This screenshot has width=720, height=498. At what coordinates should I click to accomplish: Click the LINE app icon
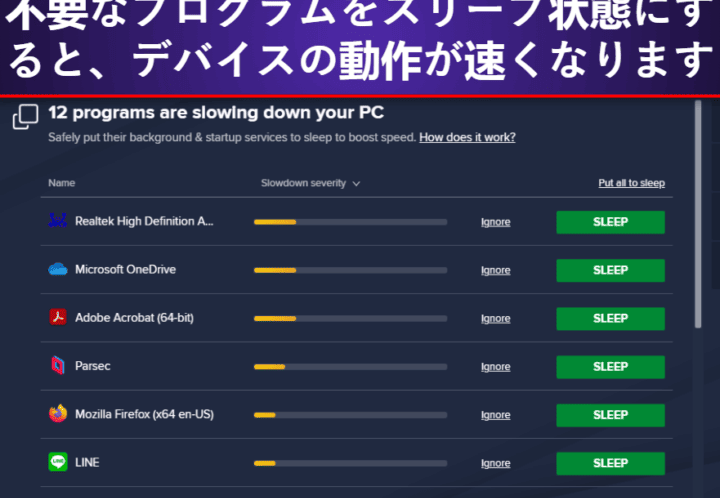pyautogui.click(x=58, y=462)
